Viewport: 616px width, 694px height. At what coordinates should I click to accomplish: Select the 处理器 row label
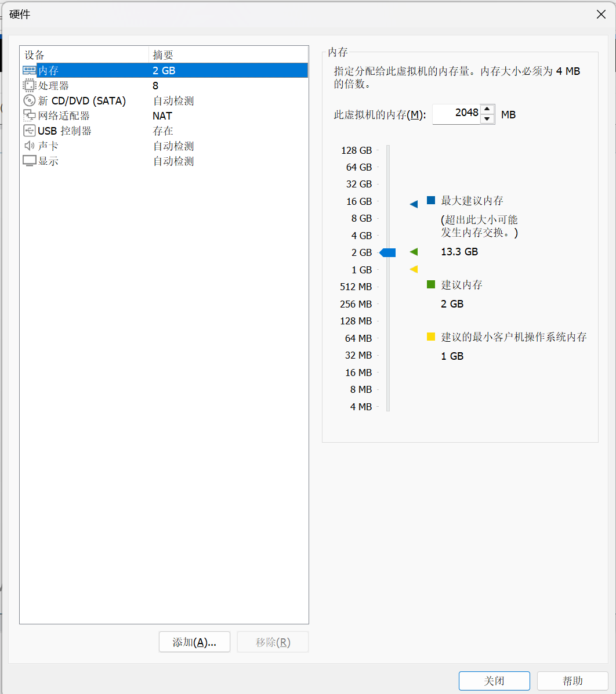pos(53,85)
